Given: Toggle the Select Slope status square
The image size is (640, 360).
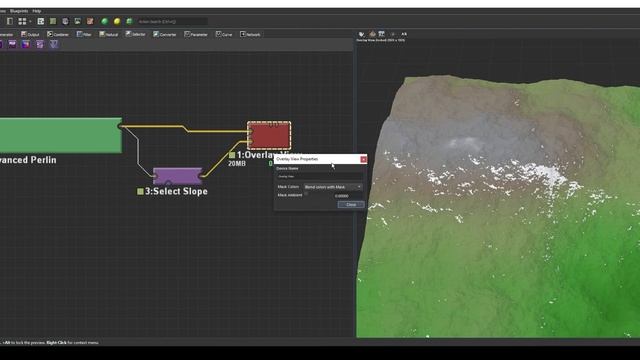Looking at the screenshot, I should [x=140, y=191].
